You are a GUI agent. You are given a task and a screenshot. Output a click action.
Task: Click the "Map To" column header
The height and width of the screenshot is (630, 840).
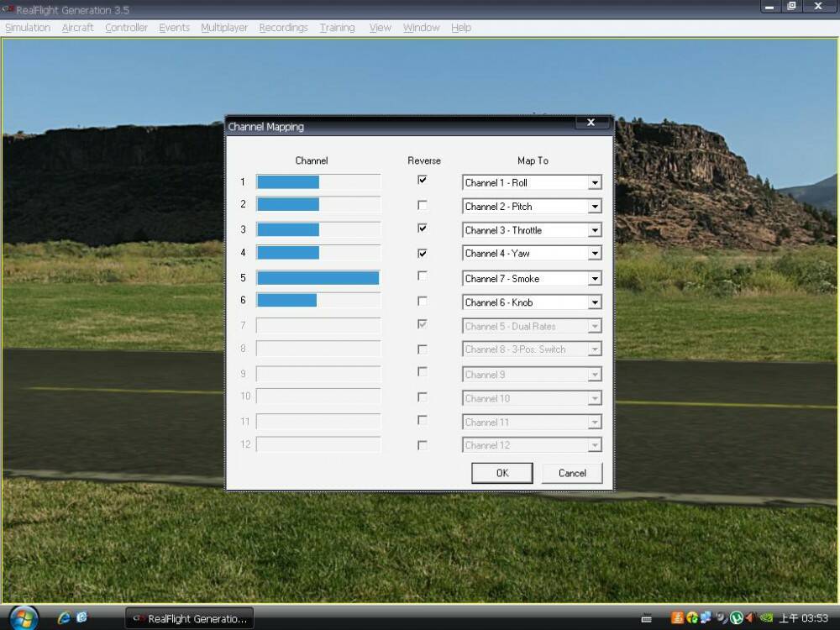pos(533,160)
